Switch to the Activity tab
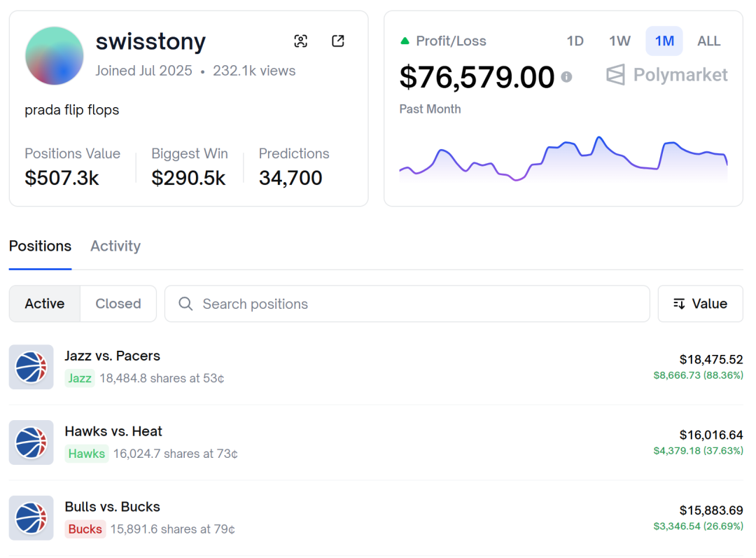 pyautogui.click(x=115, y=246)
